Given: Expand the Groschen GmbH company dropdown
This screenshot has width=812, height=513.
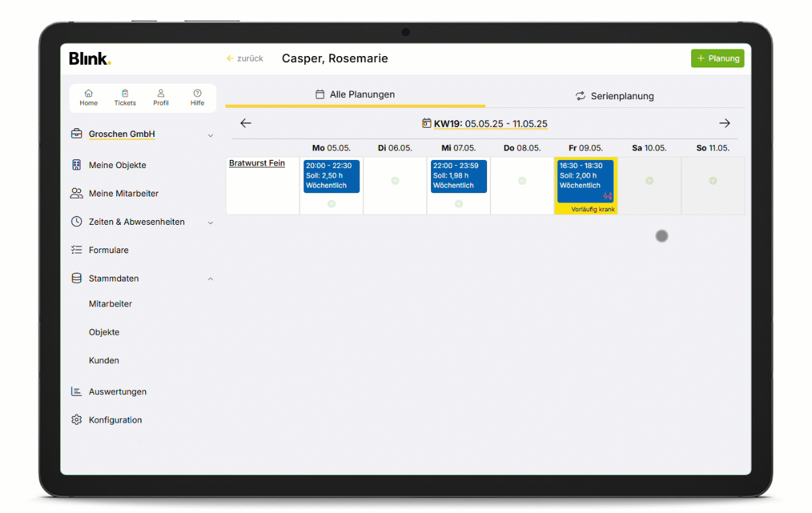Looking at the screenshot, I should (x=210, y=135).
